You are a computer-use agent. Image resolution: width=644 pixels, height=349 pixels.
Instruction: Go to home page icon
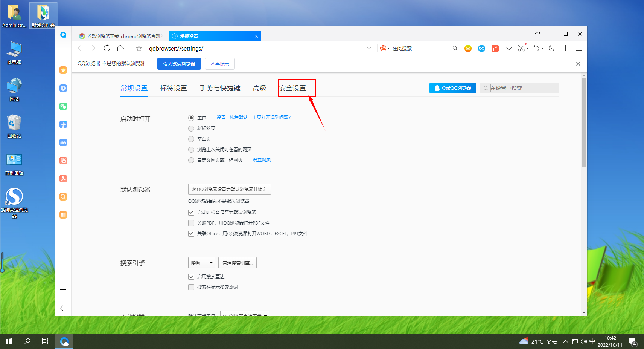(x=120, y=48)
